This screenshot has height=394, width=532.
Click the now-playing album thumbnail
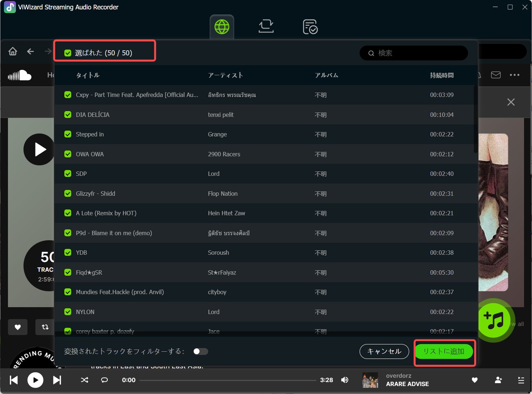pyautogui.click(x=370, y=380)
